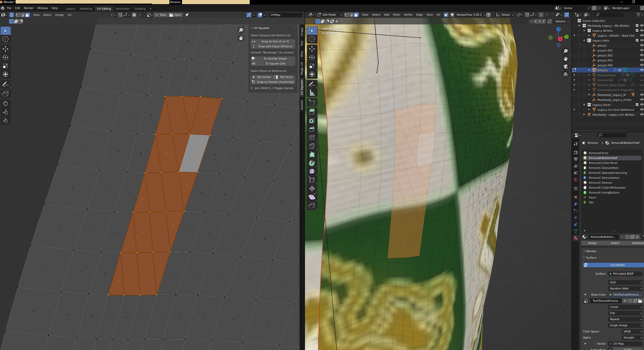Switch to the Shading workspace tab
The width and height of the screenshot is (644, 350).
[140, 8]
